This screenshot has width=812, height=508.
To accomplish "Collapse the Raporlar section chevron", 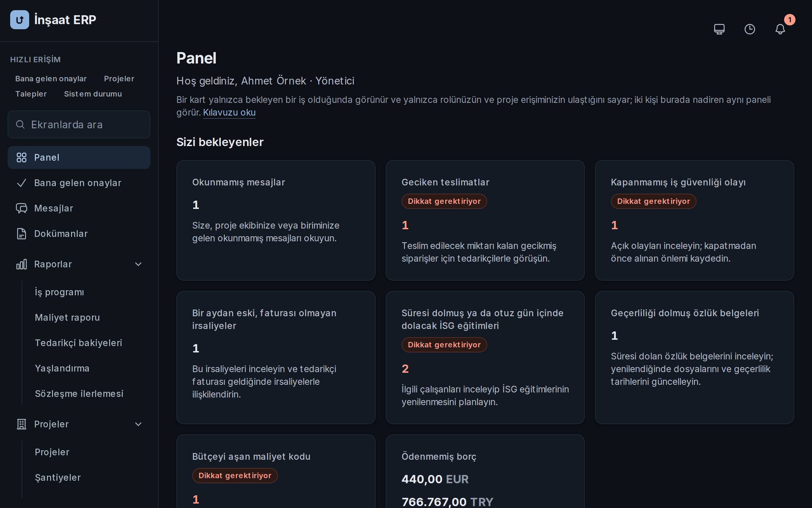I will [x=138, y=264].
